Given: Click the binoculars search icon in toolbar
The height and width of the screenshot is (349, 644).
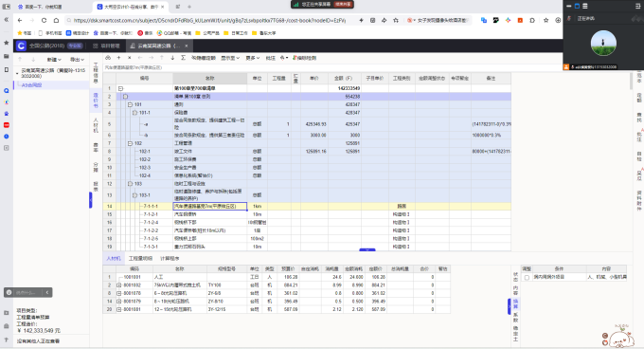Looking at the screenshot, I should [x=108, y=58].
